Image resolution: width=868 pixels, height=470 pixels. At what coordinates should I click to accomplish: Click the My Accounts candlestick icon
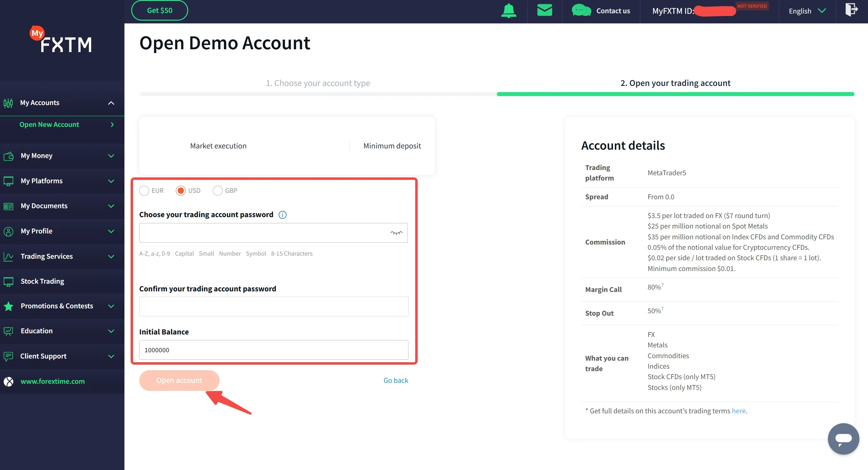8,103
